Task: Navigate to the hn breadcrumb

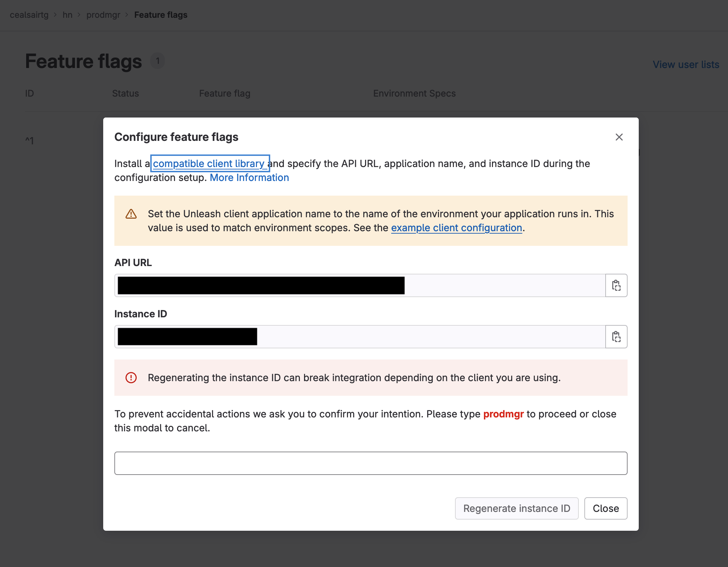Action: [68, 15]
